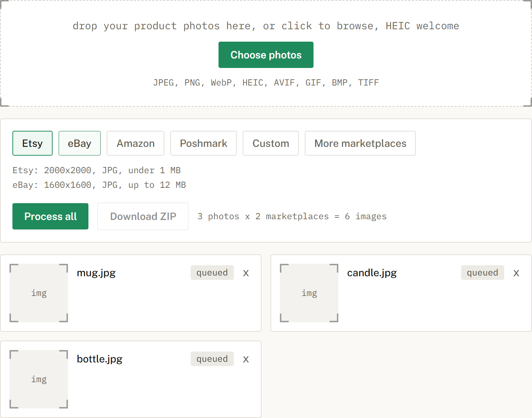Screen dimensions: 532x418
Task: Toggle the eBay marketplace option
Action: point(80,143)
